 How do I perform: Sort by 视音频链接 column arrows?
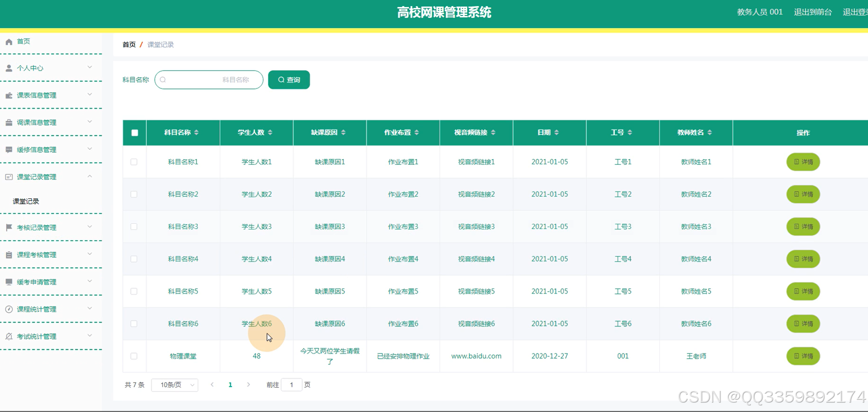pos(493,132)
